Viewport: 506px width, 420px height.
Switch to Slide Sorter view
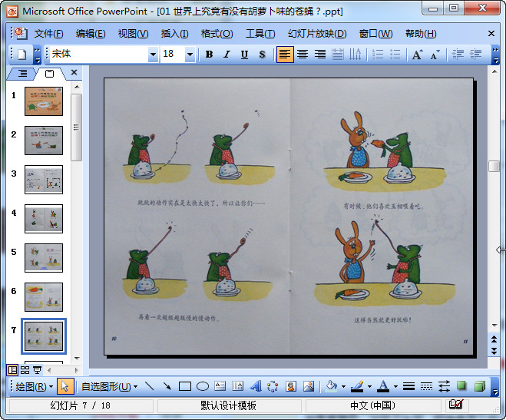(x=25, y=369)
